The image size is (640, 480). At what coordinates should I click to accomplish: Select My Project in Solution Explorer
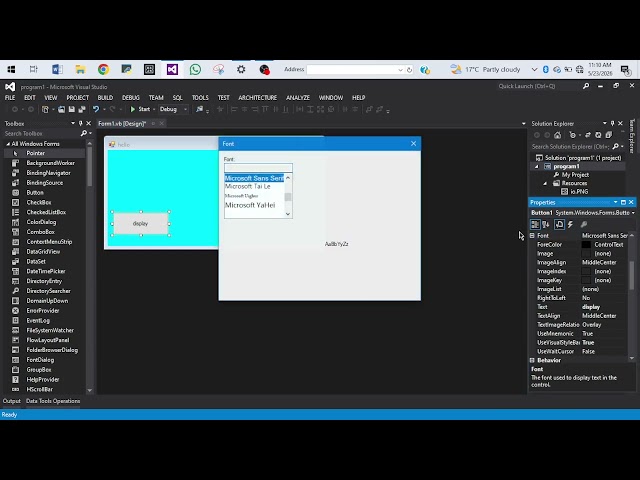(575, 175)
